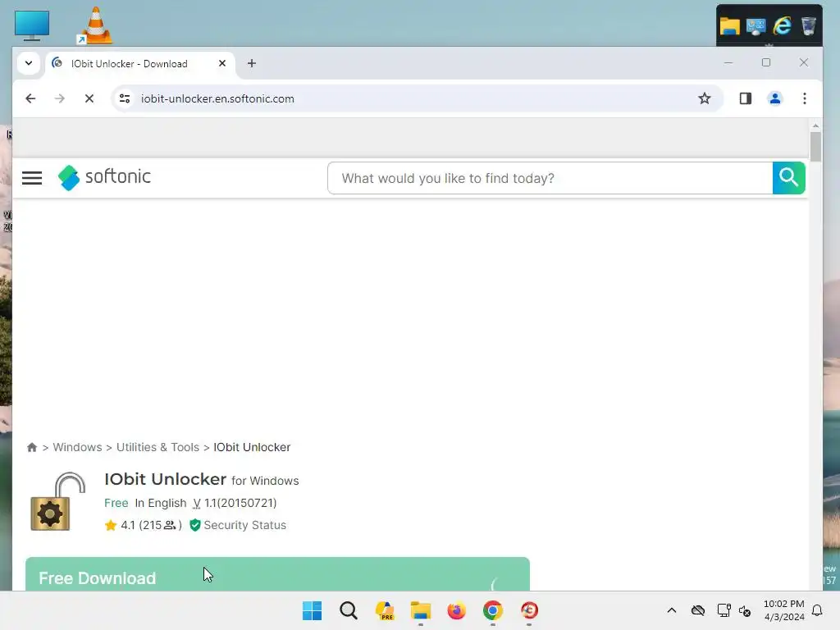The image size is (840, 630).
Task: Click the forward navigation arrow
Action: click(59, 98)
